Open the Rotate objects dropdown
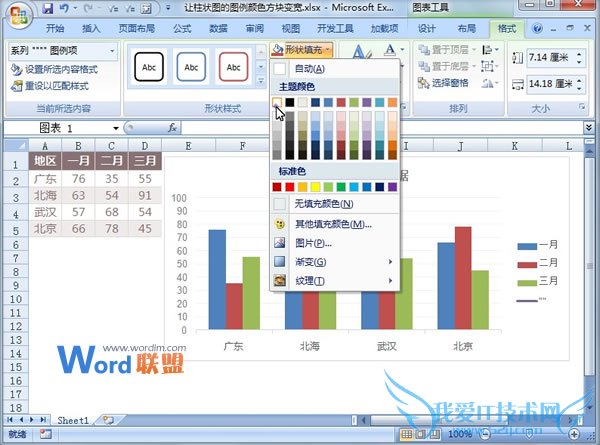600x445 pixels. (x=491, y=83)
